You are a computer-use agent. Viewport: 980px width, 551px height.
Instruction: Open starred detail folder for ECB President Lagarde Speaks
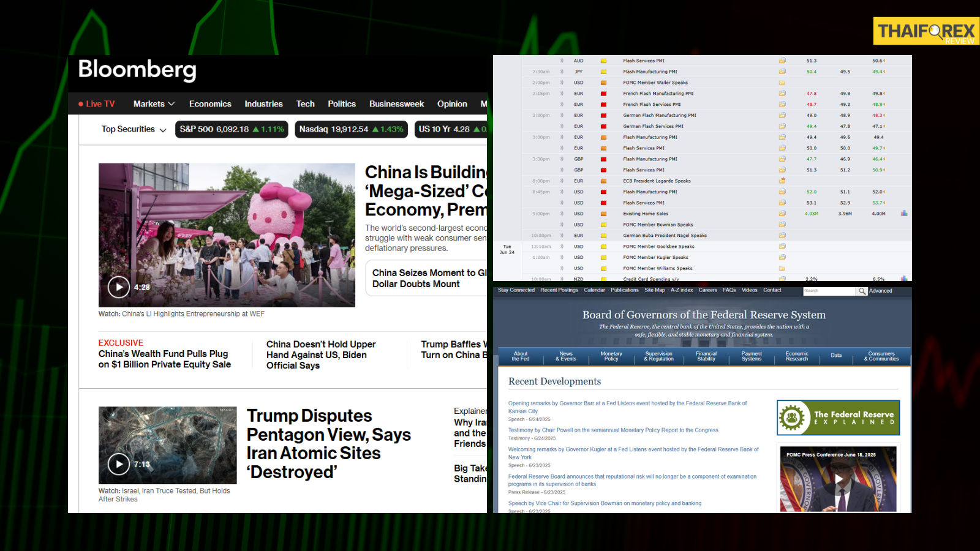click(782, 181)
